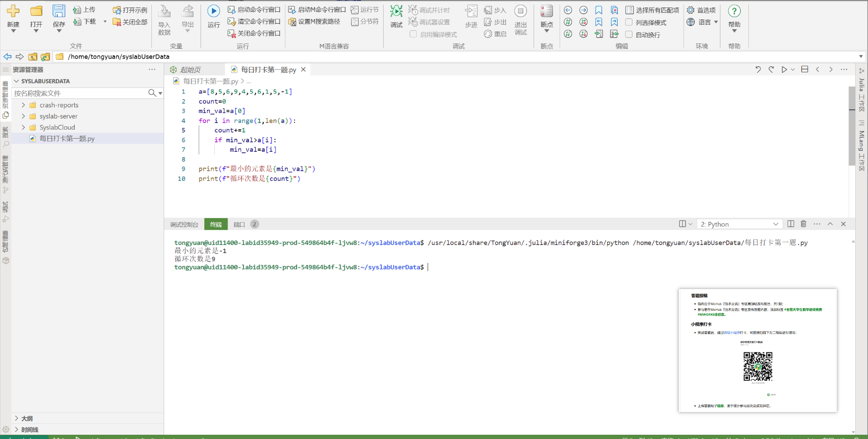This screenshot has height=439, width=868.
Task: Clear bookmarks with the red-x bookmark icon
Action: (x=614, y=10)
